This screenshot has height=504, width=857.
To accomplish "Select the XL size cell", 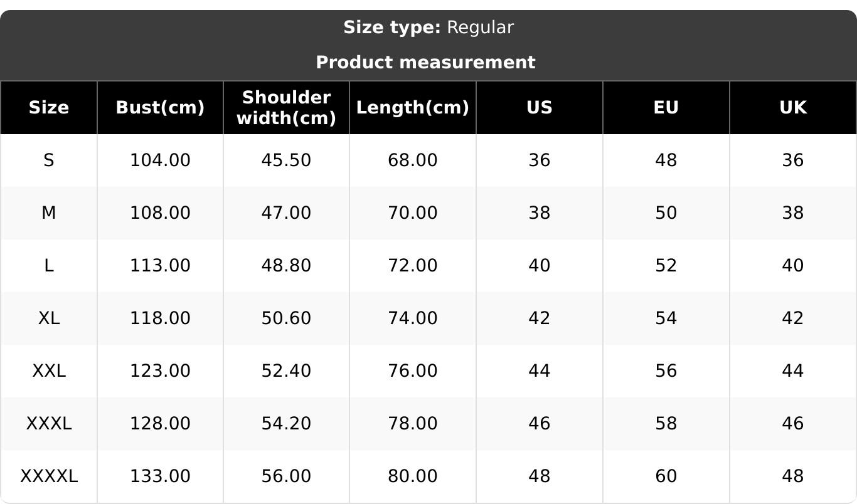I will (49, 318).
